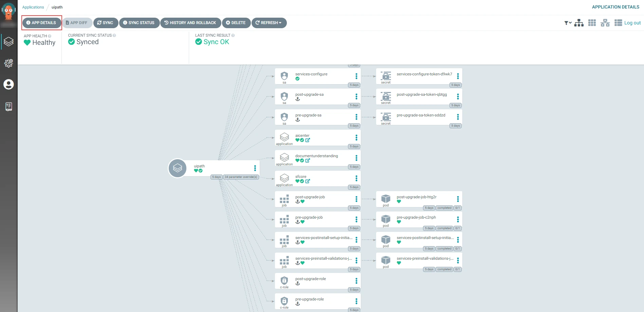Click the Sync OK result text
Screen dimensions: 644x312
(x=216, y=42)
